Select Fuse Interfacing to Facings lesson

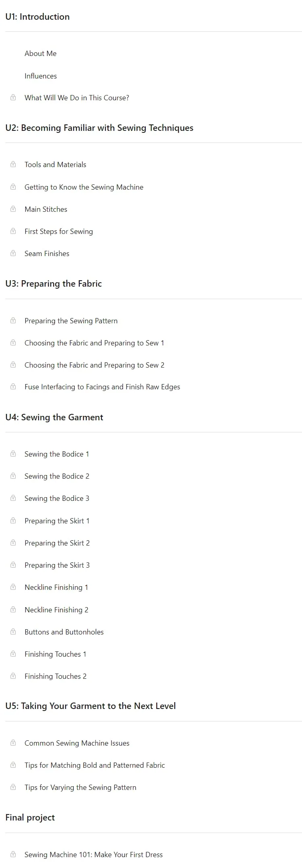(102, 387)
